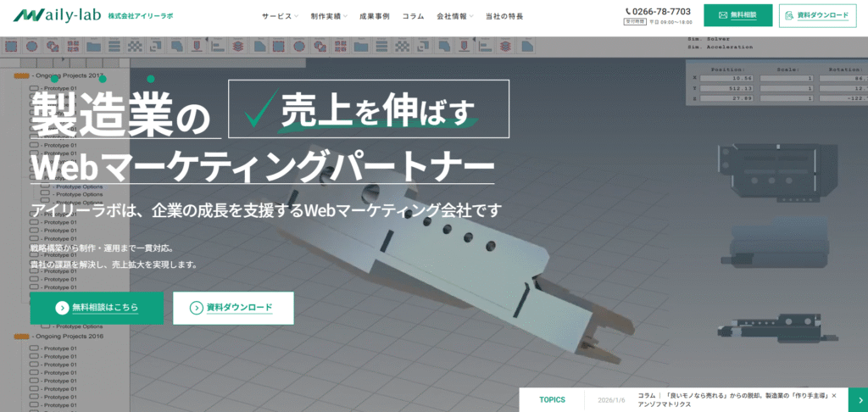Click the circled arrow icon in the white hero 資料ダウンロード button

pos(196,308)
